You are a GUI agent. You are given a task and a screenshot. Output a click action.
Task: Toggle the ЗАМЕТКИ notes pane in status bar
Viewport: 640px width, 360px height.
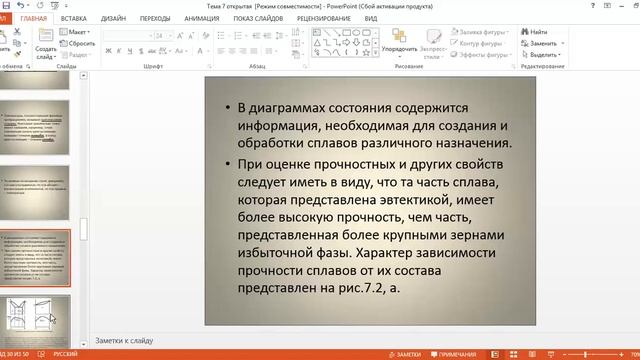pos(404,355)
